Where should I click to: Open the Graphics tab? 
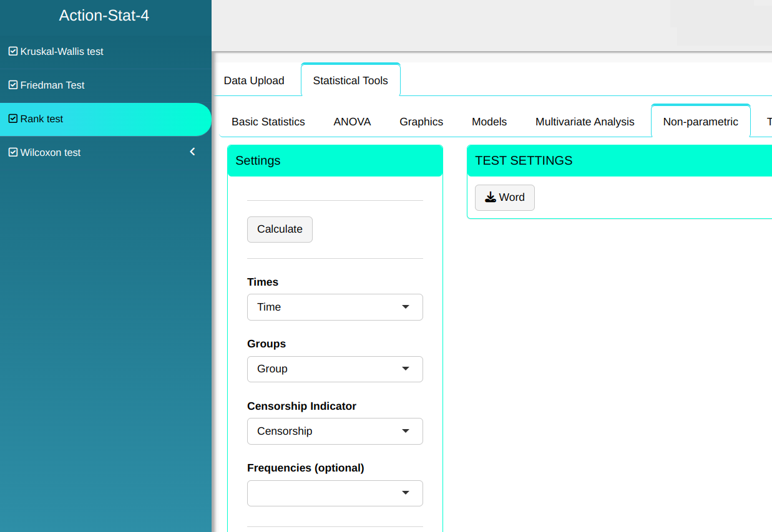tap(421, 122)
